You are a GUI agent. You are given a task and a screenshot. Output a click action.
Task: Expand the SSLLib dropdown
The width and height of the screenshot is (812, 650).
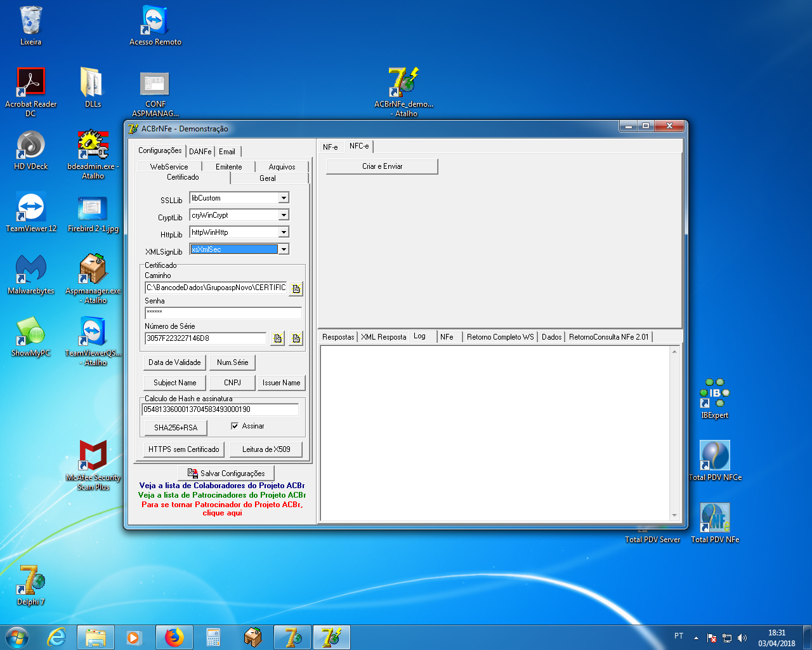click(284, 198)
